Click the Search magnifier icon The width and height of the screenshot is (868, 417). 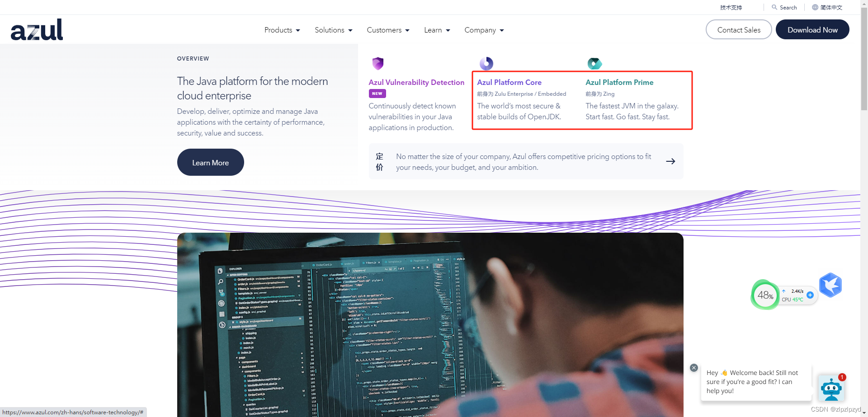[x=774, y=7]
